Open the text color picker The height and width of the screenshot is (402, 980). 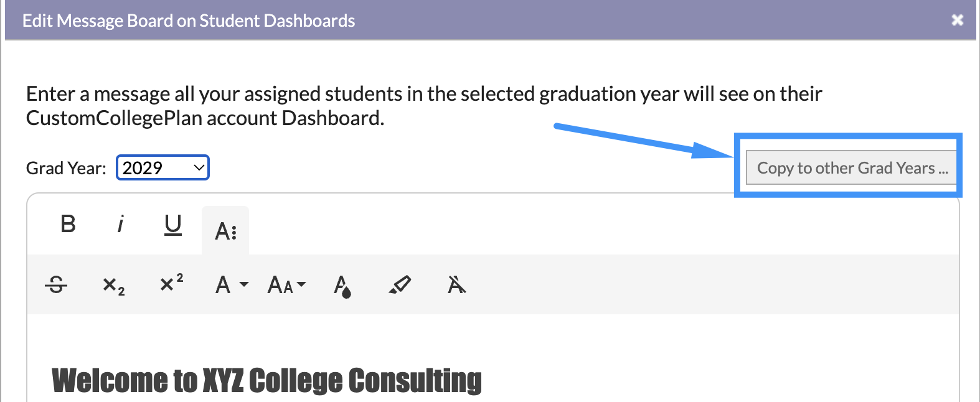[x=342, y=286]
